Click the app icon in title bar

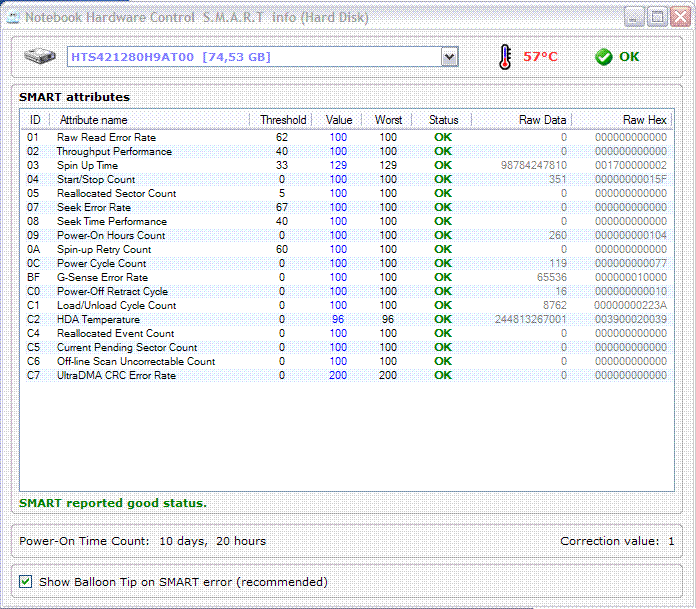pos(13,18)
